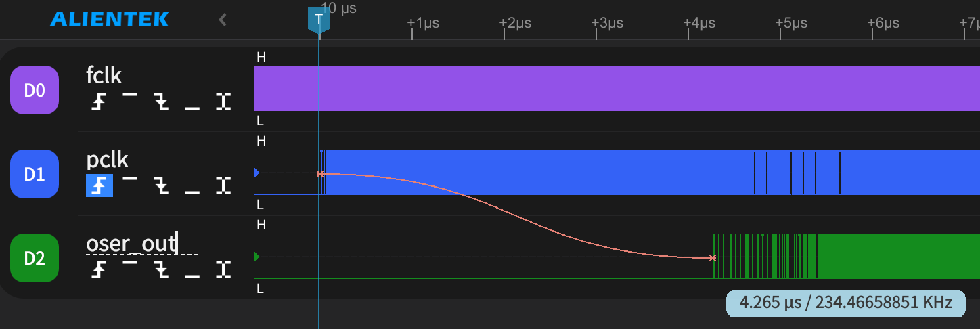Click the green triangle marker on oser_out waveform
980x329 pixels.
point(257,257)
